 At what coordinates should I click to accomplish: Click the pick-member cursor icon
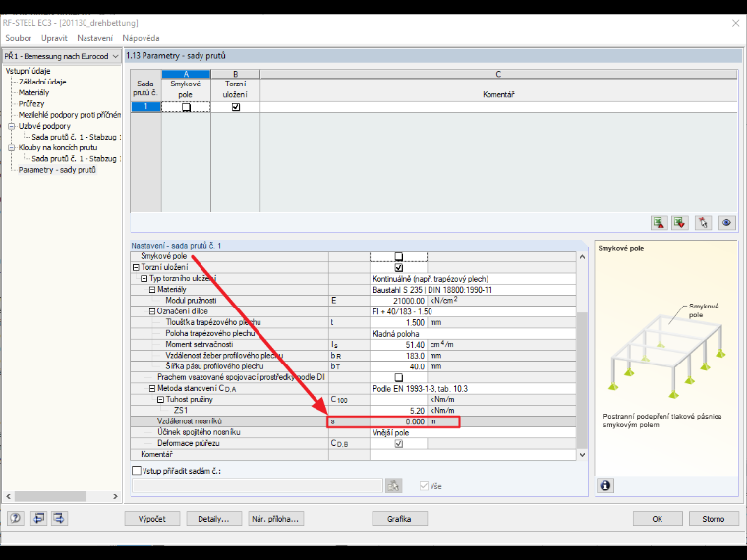click(703, 222)
